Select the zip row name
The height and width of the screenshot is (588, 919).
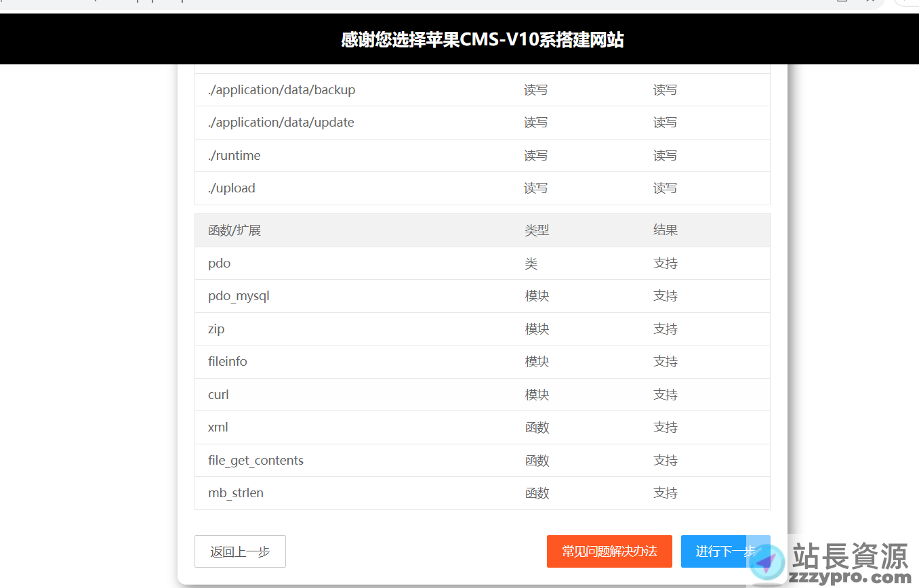coord(216,329)
